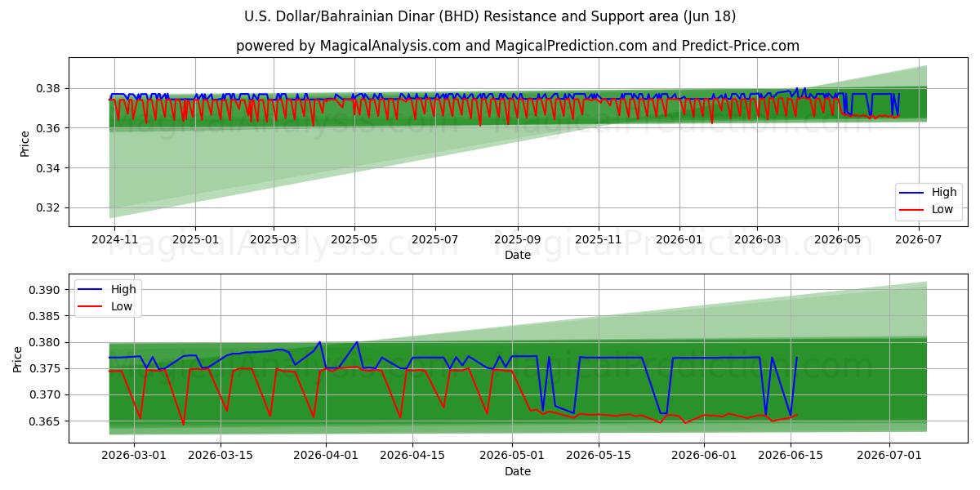Click the 2026-07 date tick
The image size is (980, 490).
point(920,239)
